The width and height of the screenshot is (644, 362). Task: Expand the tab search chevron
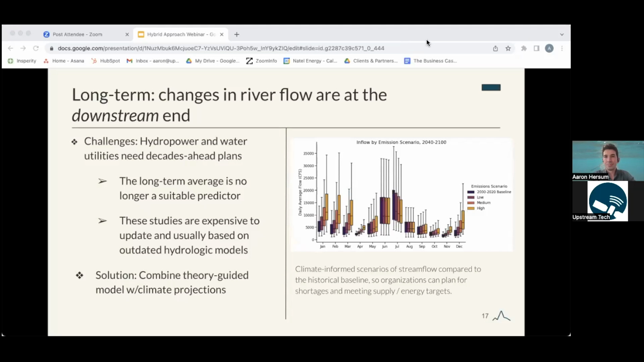coord(562,35)
